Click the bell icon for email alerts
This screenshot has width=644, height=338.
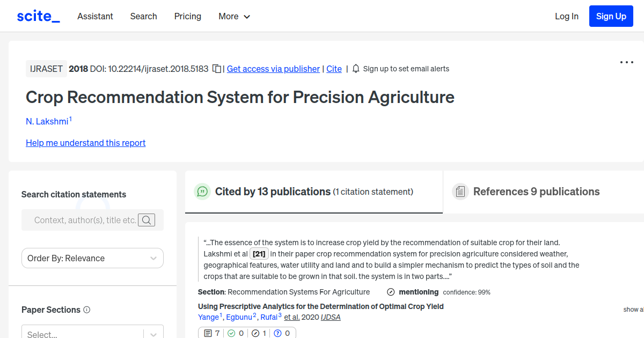point(355,69)
